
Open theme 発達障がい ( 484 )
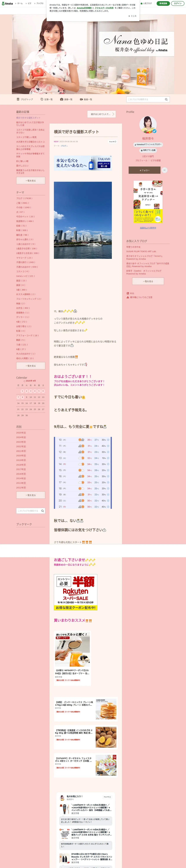click(x=25, y=221)
